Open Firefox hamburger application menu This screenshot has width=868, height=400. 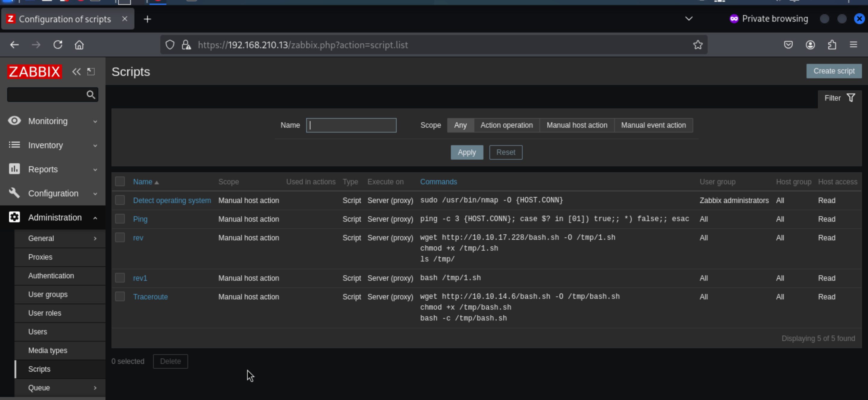tap(853, 45)
